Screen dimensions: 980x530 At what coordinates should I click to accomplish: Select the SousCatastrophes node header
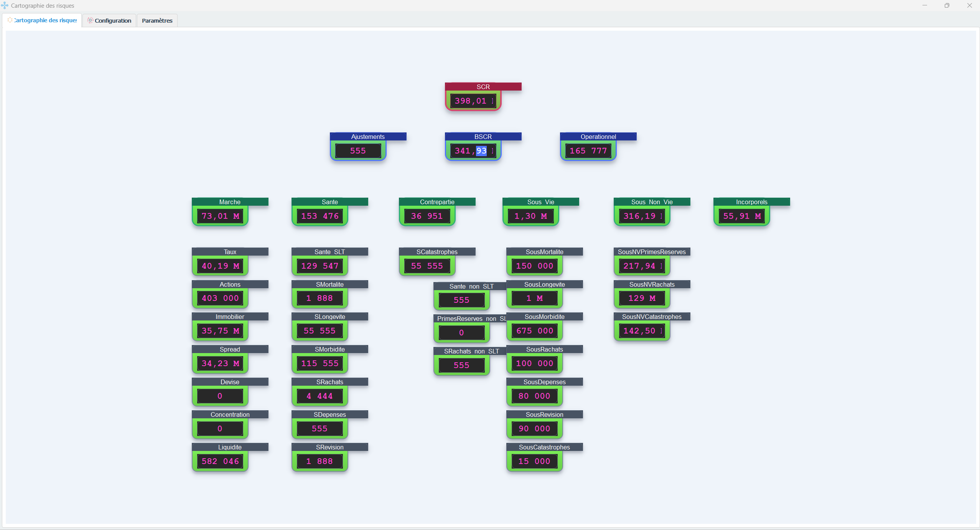[545, 447]
